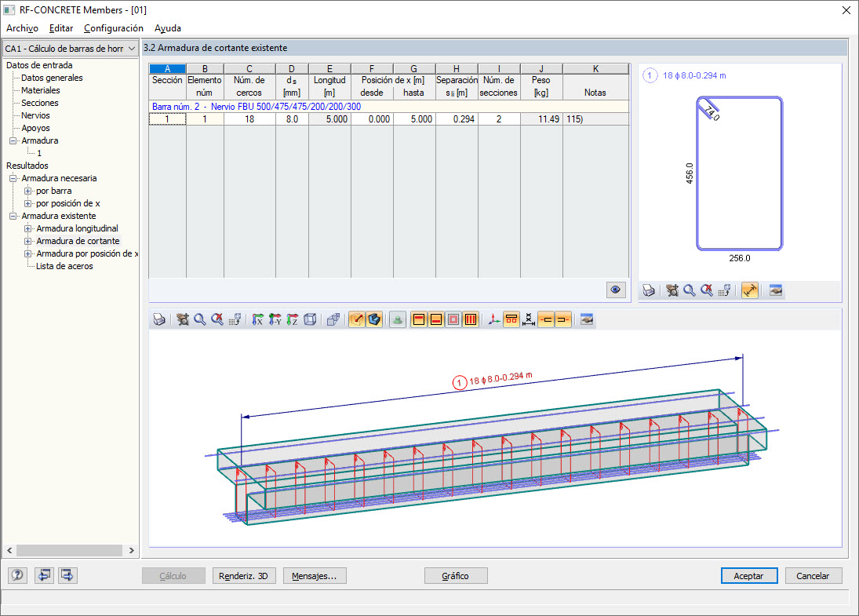Activate move/rotate tool in 3D view toolbar

pyautogui.click(x=183, y=319)
